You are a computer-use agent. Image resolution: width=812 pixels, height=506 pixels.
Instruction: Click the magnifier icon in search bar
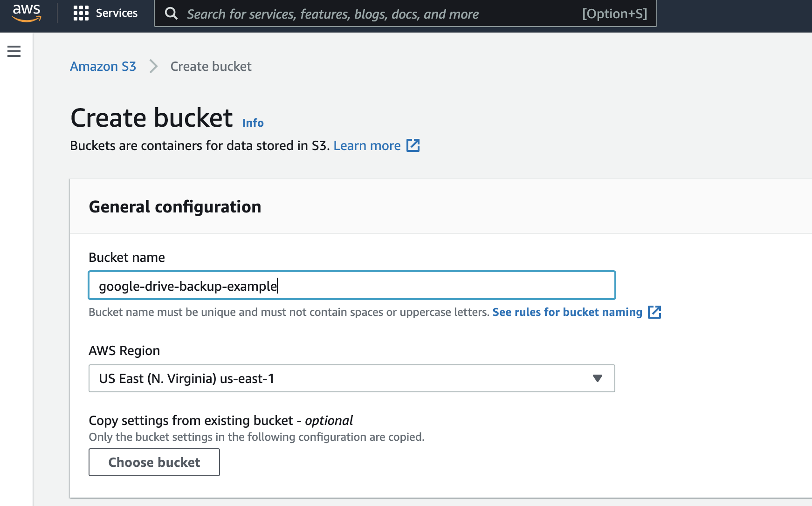click(171, 14)
